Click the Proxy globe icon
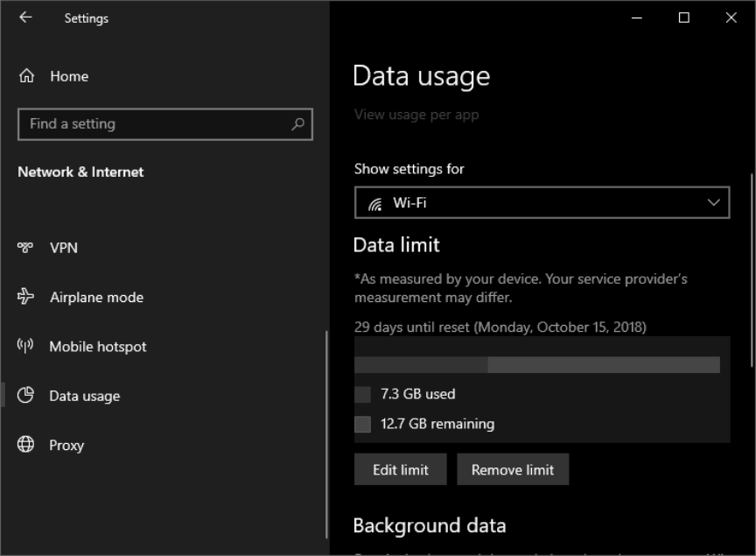This screenshot has height=556, width=756. pos(25,445)
